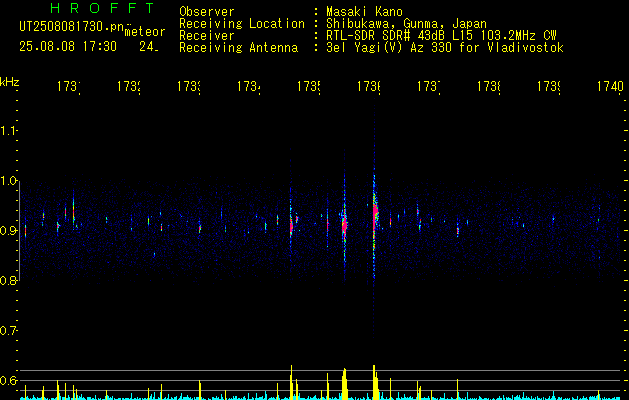629x400 pixels.
Task: Click the 1740 time axis label
Action: point(610,86)
